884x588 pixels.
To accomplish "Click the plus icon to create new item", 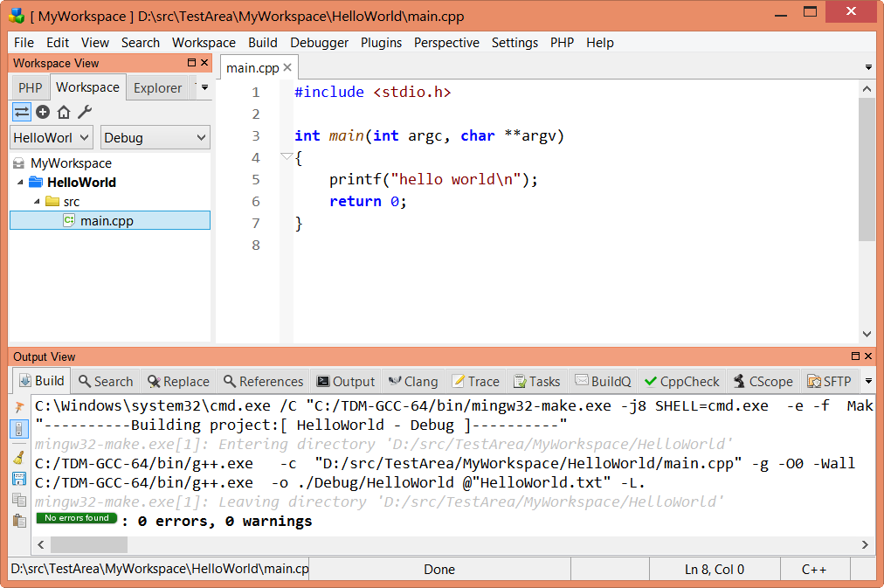I will click(x=42, y=112).
